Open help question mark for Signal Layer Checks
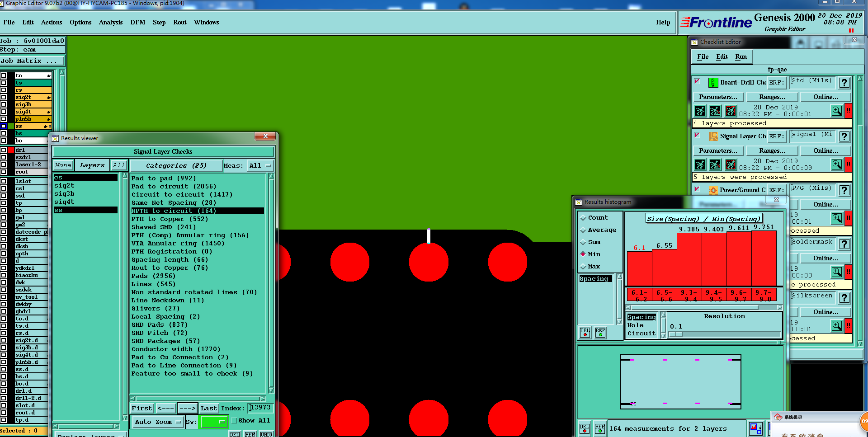Image resolution: width=868 pixels, height=437 pixels. [x=844, y=136]
